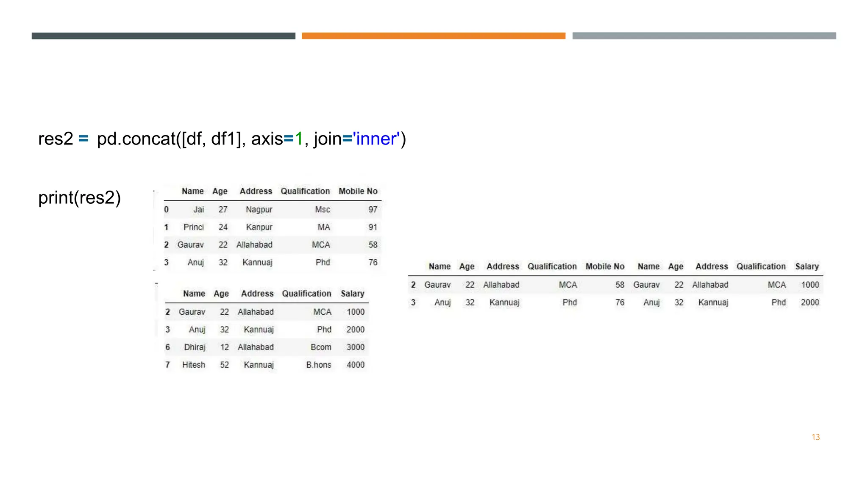Click the light gray header bar
This screenshot has width=868, height=488.
tap(704, 36)
